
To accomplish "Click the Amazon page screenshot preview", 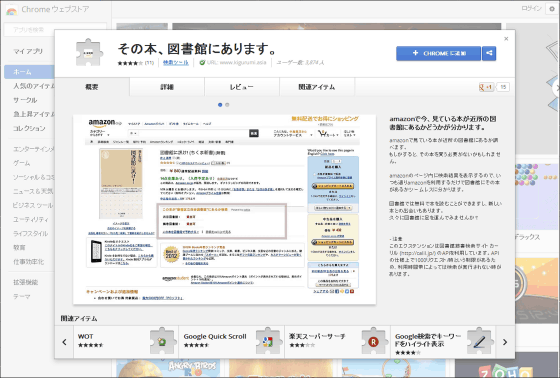I will pos(224,210).
